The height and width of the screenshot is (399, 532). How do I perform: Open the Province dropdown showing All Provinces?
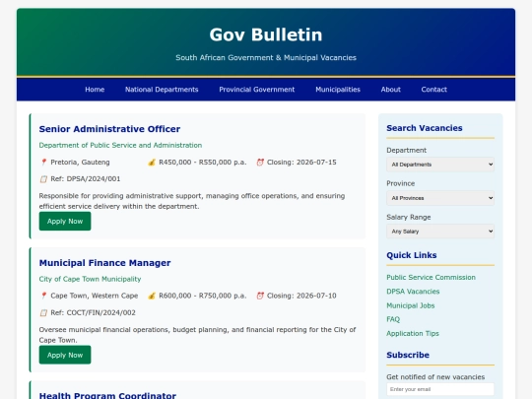440,198
